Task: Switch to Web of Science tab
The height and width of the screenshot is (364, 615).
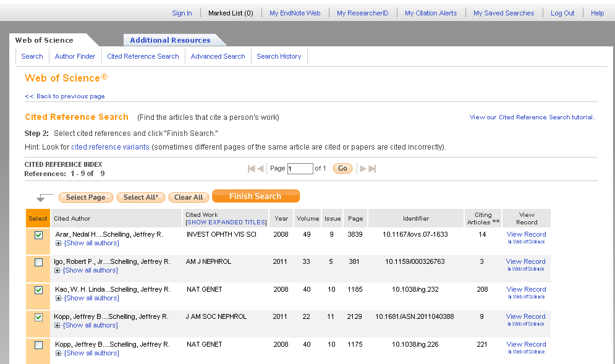Action: point(45,40)
